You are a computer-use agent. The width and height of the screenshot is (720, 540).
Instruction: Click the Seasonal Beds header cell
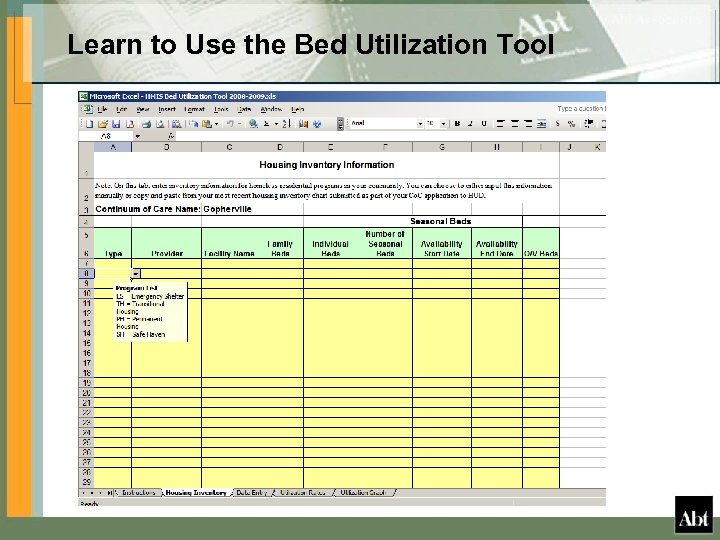440,221
